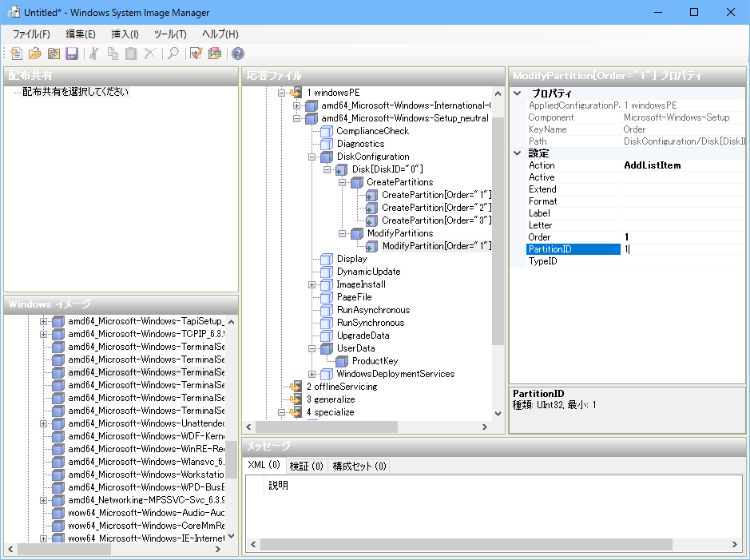Viewport: 750px width, 560px height.
Task: Collapse the Disk[DiskID="0"] node
Action: click(327, 169)
